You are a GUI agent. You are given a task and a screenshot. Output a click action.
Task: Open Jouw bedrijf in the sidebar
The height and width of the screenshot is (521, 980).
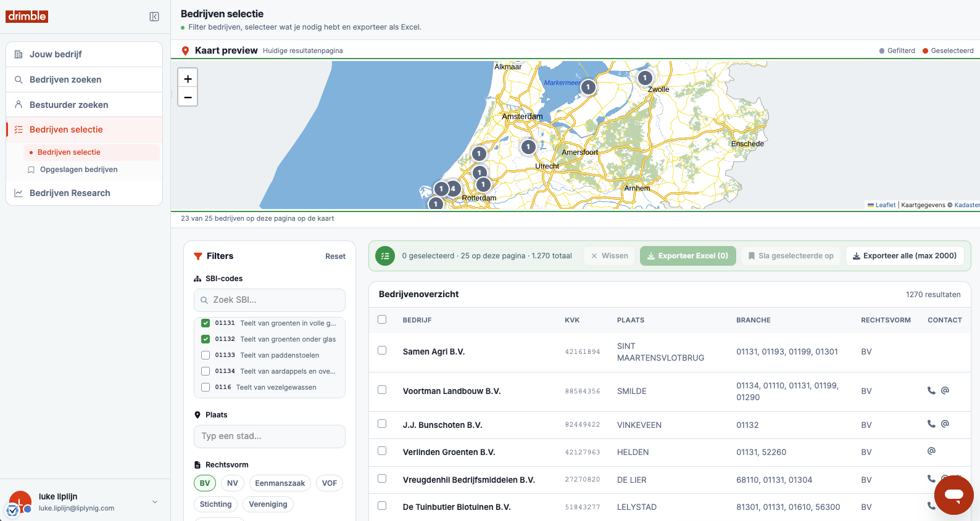click(x=85, y=54)
